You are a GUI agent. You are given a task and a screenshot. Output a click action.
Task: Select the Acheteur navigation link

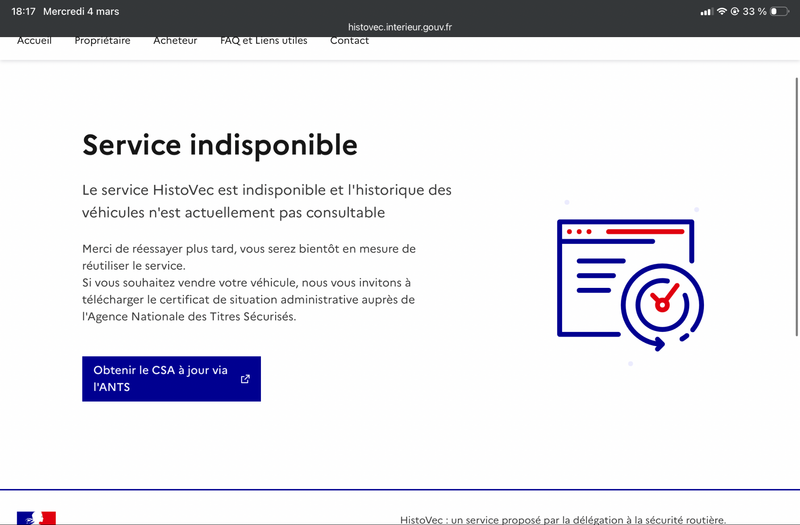(175, 41)
